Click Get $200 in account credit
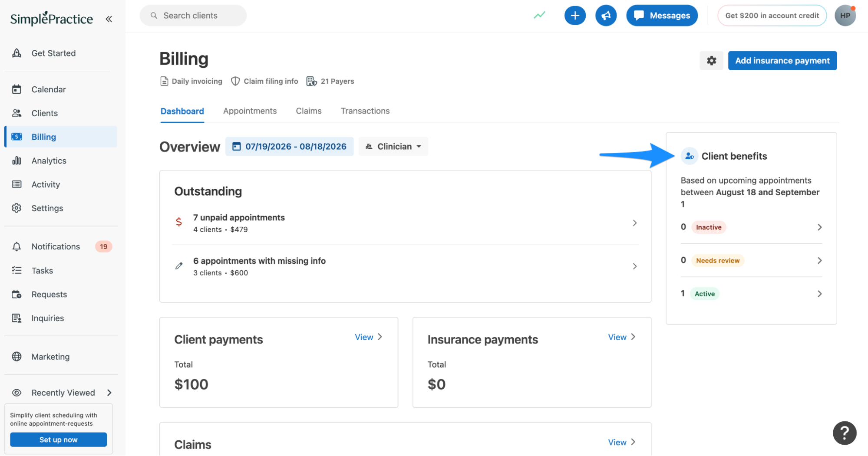 (772, 16)
